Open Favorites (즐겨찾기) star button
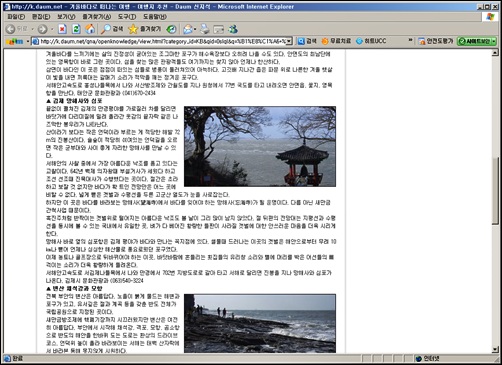This screenshot has width=502, height=365. tap(144, 29)
